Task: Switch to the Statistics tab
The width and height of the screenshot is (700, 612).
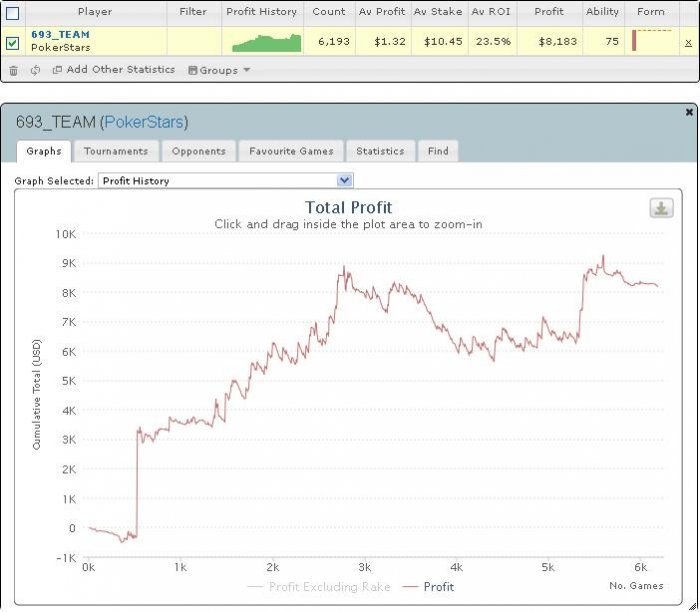Action: (x=380, y=151)
